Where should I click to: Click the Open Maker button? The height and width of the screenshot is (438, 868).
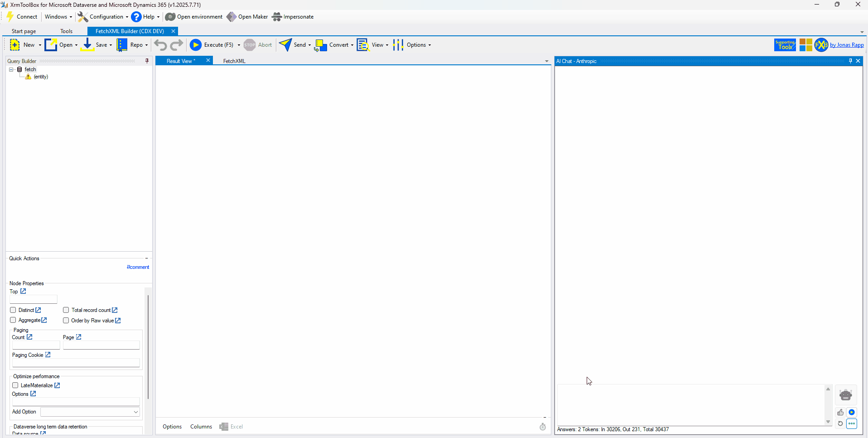click(247, 17)
